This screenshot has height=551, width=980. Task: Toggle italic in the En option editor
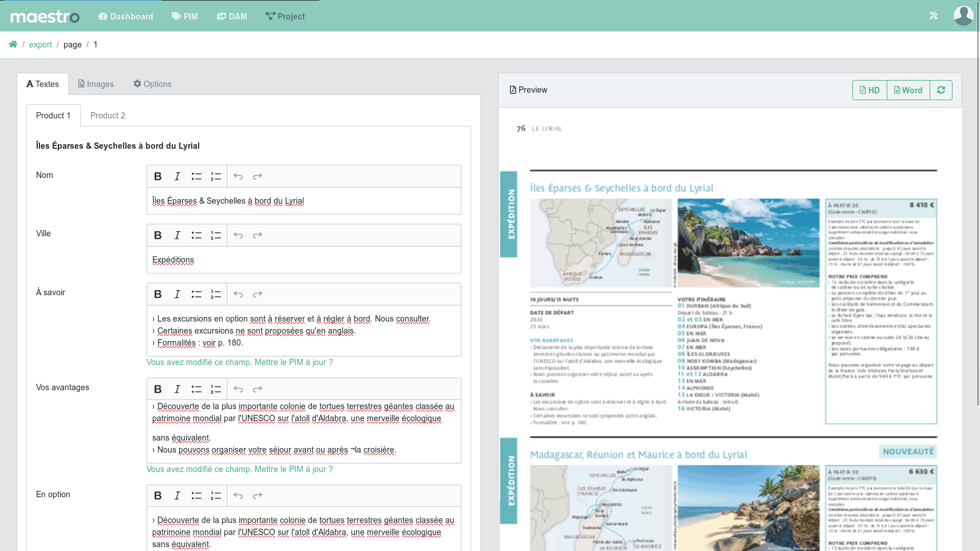pos(177,496)
